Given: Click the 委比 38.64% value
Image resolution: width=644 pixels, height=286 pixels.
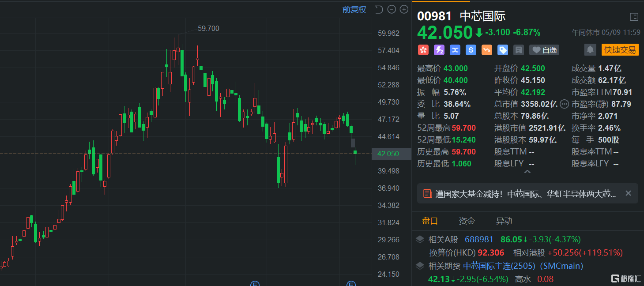Looking at the screenshot, I should pyautogui.click(x=457, y=104).
